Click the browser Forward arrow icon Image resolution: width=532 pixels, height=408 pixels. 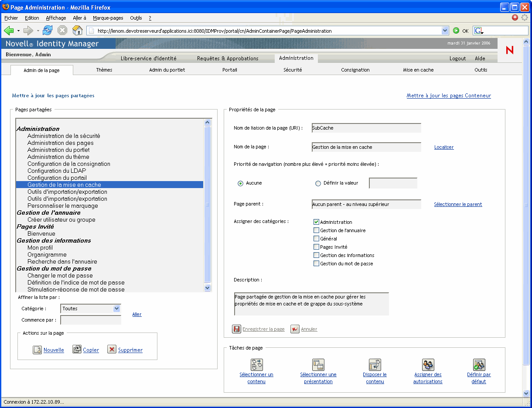coord(28,31)
